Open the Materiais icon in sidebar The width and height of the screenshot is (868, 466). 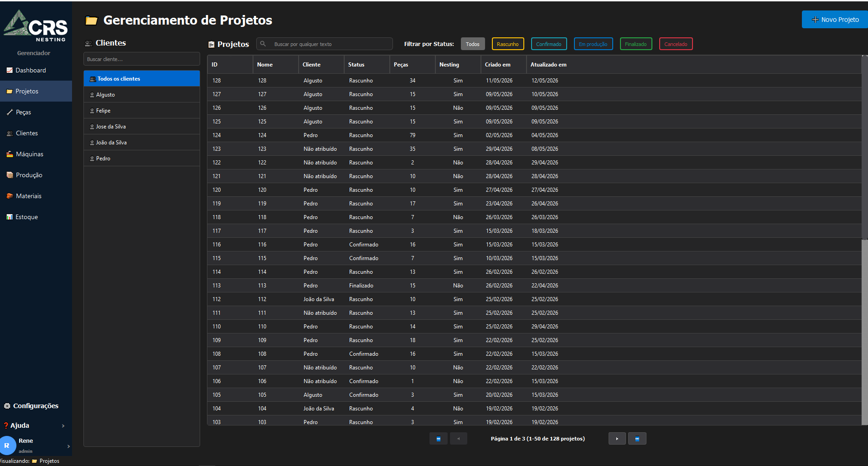(10, 196)
